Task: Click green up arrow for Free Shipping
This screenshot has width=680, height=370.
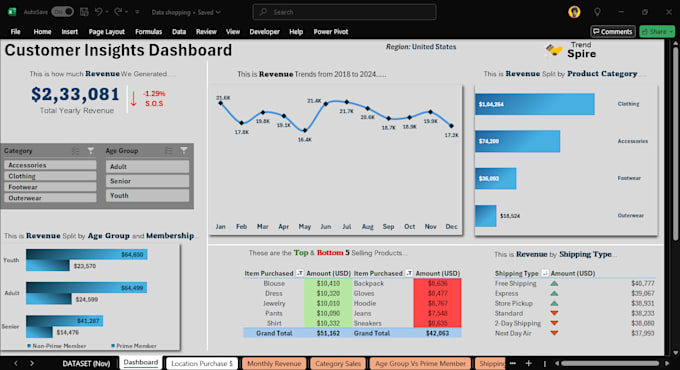Action: 554,283
